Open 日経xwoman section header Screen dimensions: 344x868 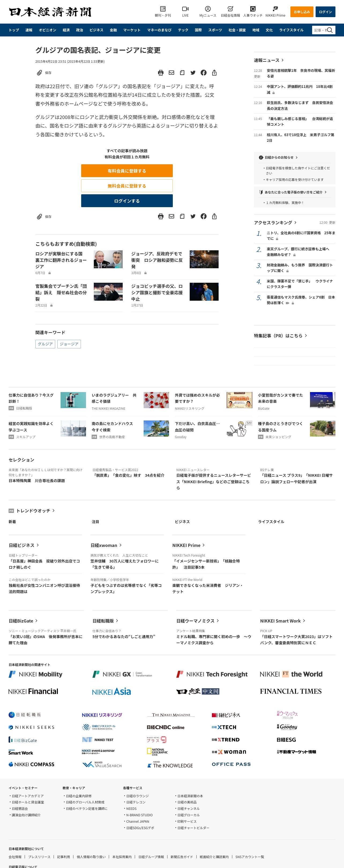click(106, 545)
